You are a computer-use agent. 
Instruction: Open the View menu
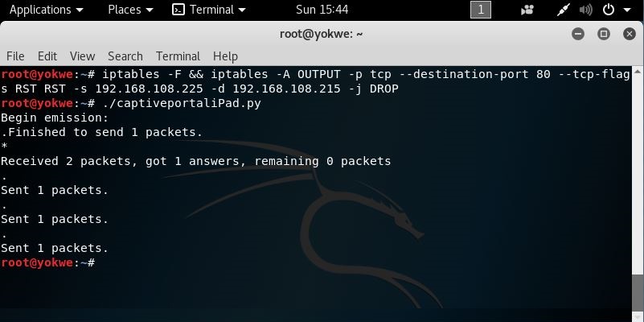point(82,56)
